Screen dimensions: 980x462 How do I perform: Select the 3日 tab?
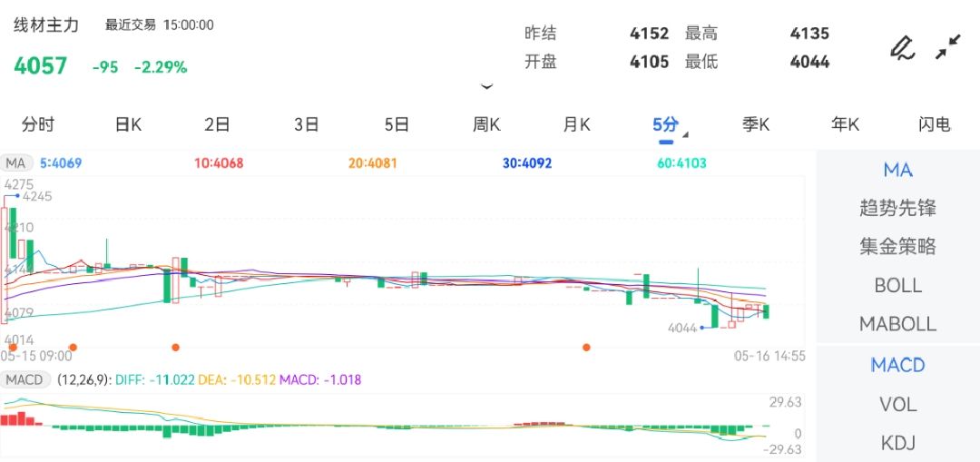[x=307, y=123]
